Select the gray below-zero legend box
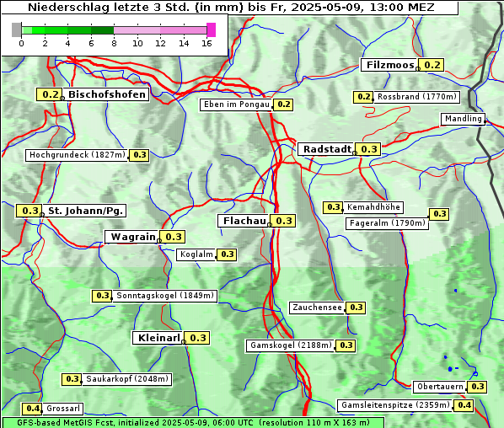This screenshot has height=428, width=504. click(x=16, y=29)
